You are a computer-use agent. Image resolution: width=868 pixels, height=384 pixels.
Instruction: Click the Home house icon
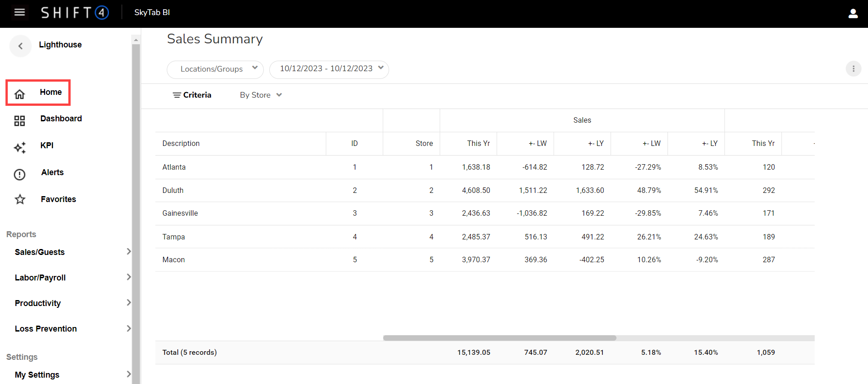pos(20,94)
